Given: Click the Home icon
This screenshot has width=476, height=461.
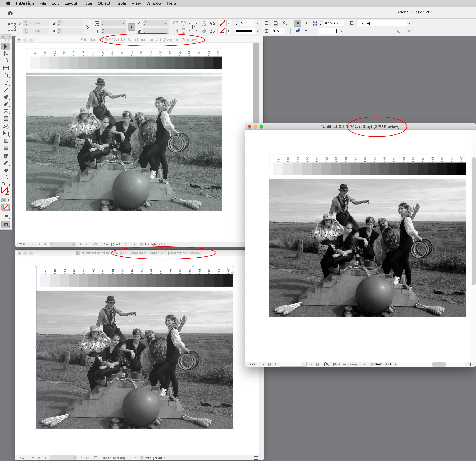Looking at the screenshot, I should [x=10, y=13].
